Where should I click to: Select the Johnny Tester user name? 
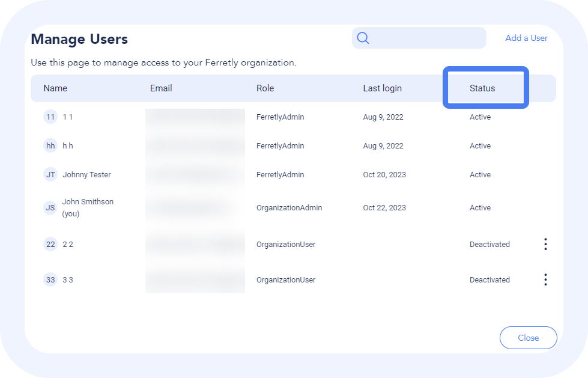[86, 175]
